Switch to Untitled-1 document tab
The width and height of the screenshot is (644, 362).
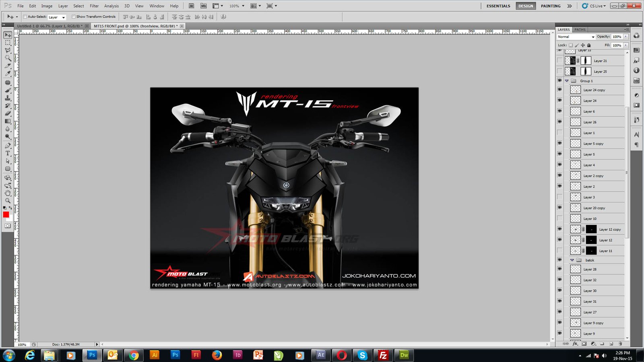(50, 26)
